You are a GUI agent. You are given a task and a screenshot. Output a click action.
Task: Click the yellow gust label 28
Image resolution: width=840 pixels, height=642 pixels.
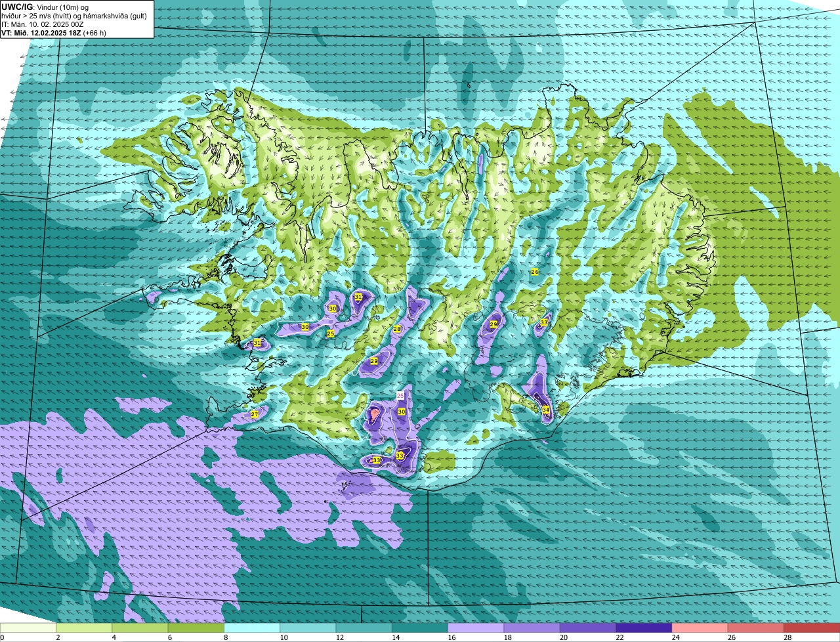pos(397,329)
